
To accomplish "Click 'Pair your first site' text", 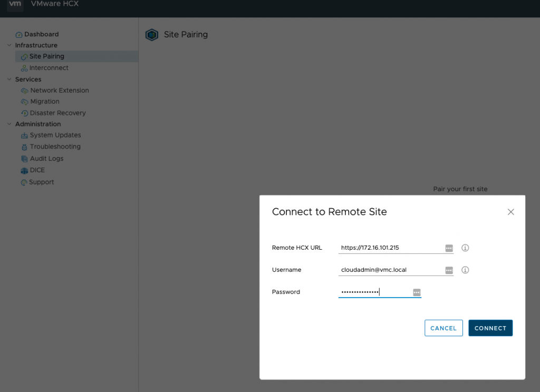I will click(460, 189).
